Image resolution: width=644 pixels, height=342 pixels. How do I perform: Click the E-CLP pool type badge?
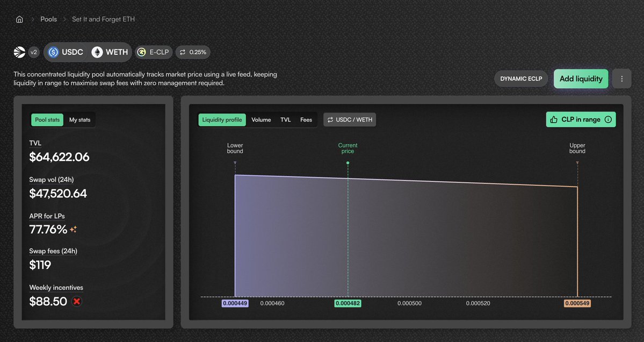154,52
